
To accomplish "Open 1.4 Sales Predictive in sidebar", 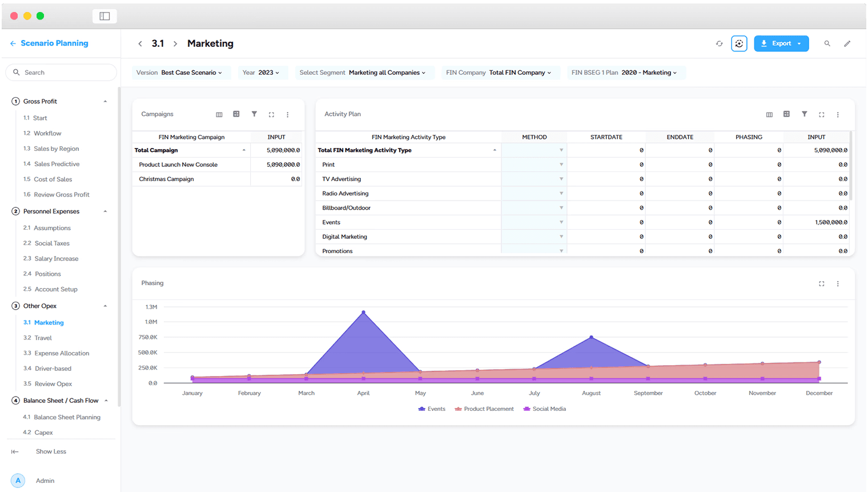I will point(51,164).
